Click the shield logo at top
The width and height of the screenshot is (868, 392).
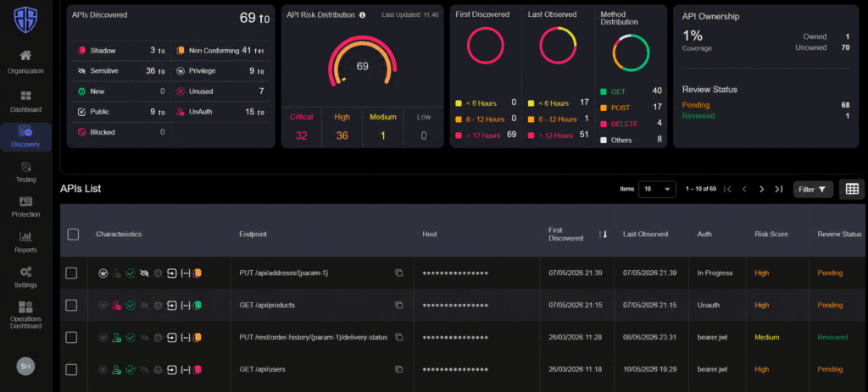tap(25, 20)
